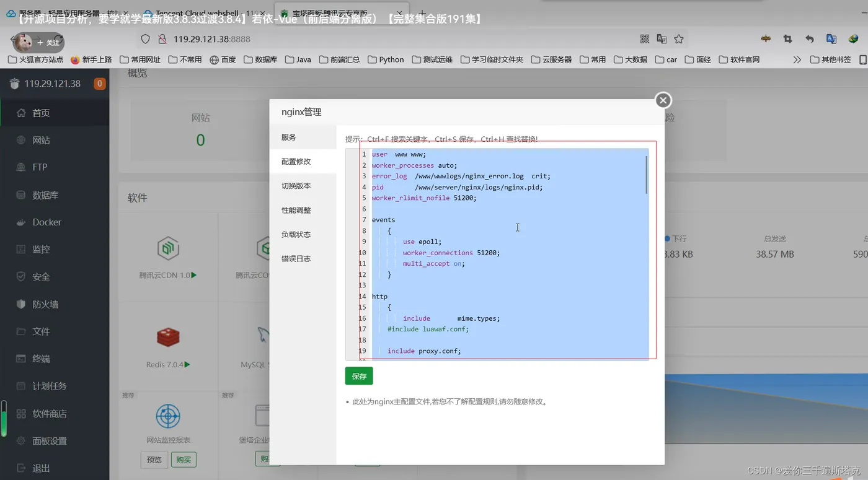Click the address bar URL 119.29.121.38:8888
The image size is (868, 480).
tap(212, 39)
